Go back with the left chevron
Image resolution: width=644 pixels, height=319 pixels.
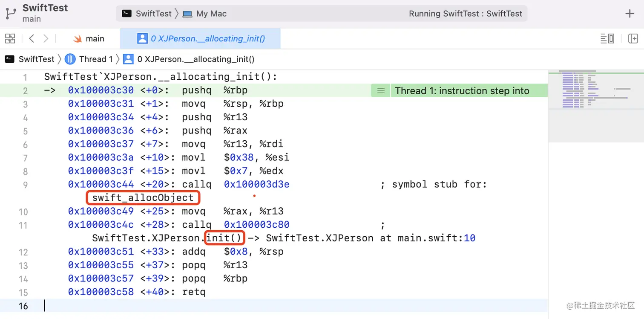32,38
